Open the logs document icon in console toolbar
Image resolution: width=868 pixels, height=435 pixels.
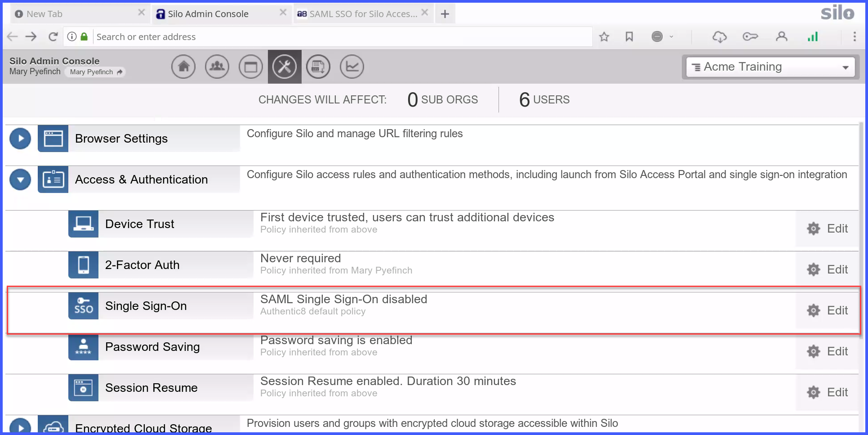tap(318, 67)
